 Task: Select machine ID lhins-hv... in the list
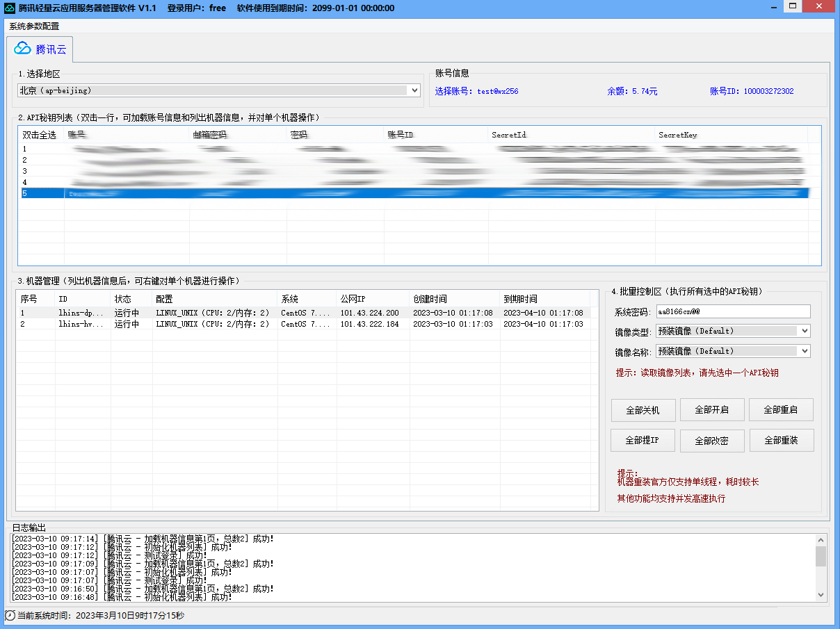tap(81, 325)
